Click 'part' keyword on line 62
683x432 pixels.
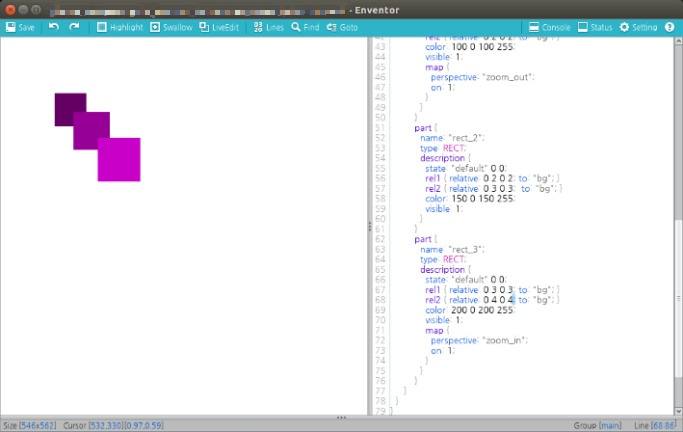tap(423, 239)
